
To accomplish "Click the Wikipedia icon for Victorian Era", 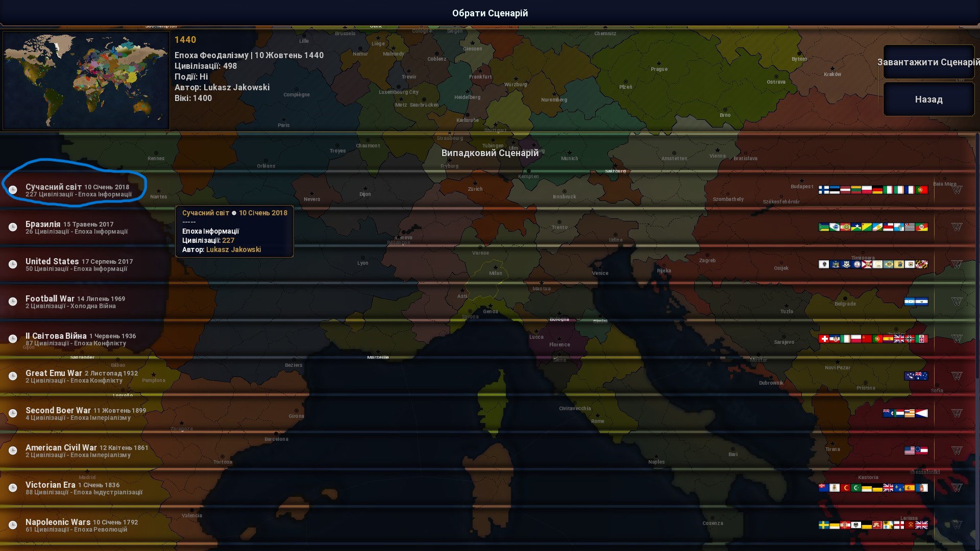I will point(957,488).
